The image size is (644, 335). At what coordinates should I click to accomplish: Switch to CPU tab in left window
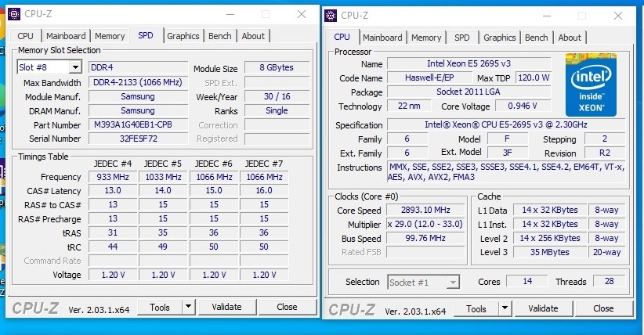coord(26,36)
